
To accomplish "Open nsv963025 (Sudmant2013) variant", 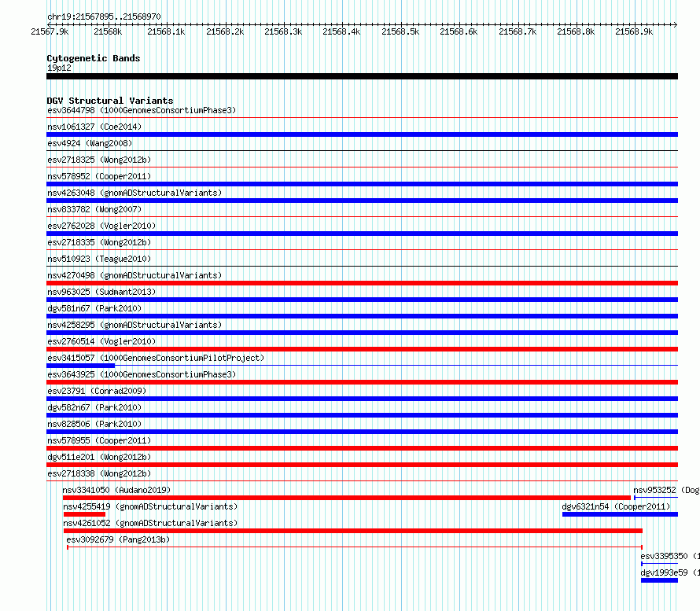I will pos(101,292).
